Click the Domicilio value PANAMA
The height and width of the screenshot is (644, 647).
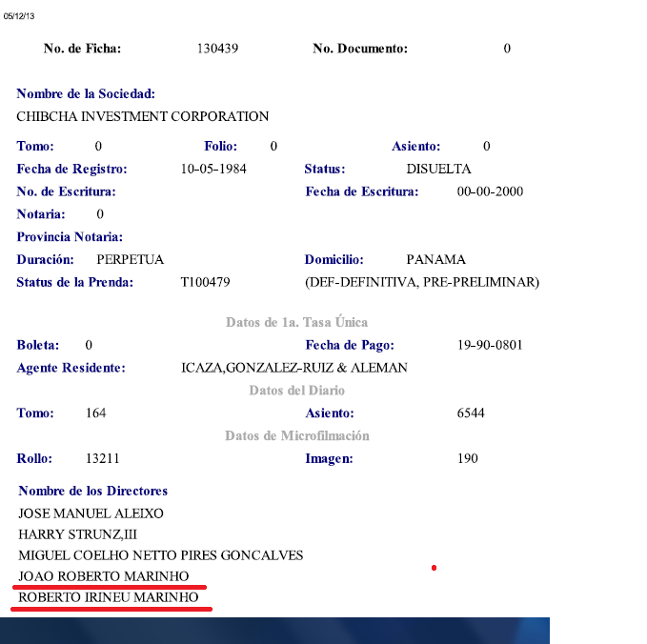[436, 259]
